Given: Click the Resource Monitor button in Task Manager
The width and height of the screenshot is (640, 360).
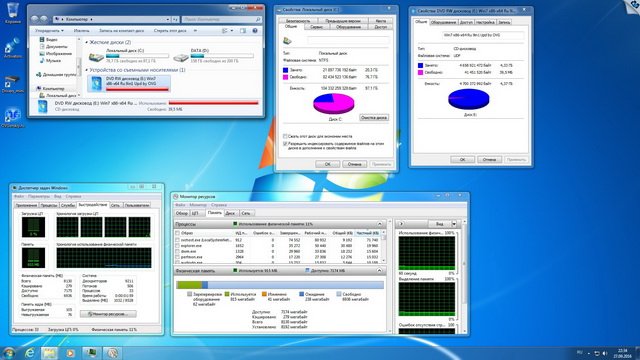Looking at the screenshot, I should (x=109, y=314).
